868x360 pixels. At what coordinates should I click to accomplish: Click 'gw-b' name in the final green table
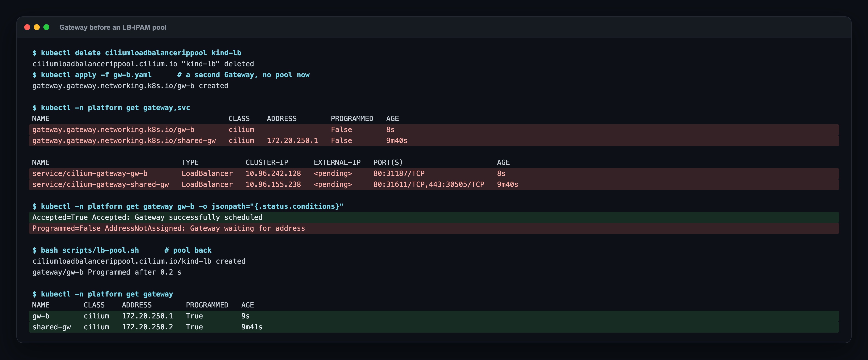tap(41, 316)
